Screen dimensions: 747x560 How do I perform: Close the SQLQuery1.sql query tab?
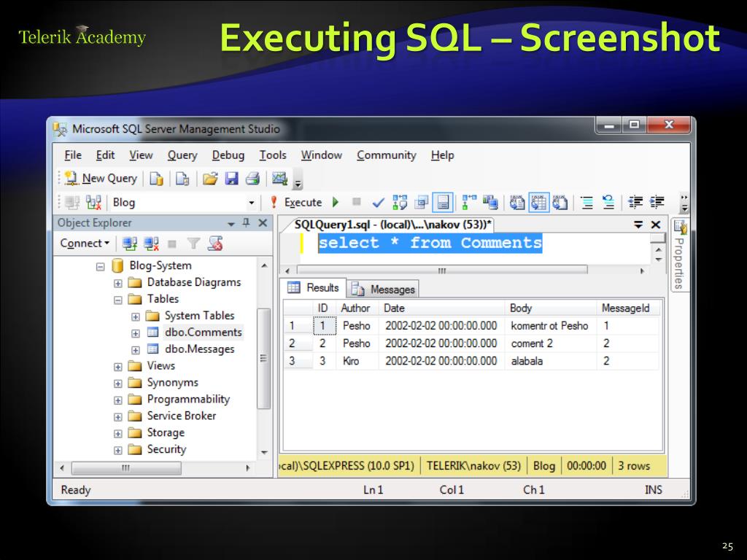[656, 225]
